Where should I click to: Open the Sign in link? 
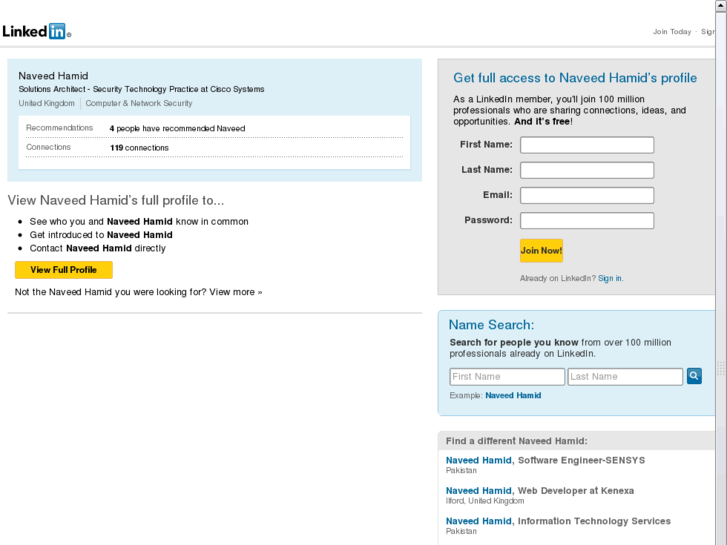[610, 278]
